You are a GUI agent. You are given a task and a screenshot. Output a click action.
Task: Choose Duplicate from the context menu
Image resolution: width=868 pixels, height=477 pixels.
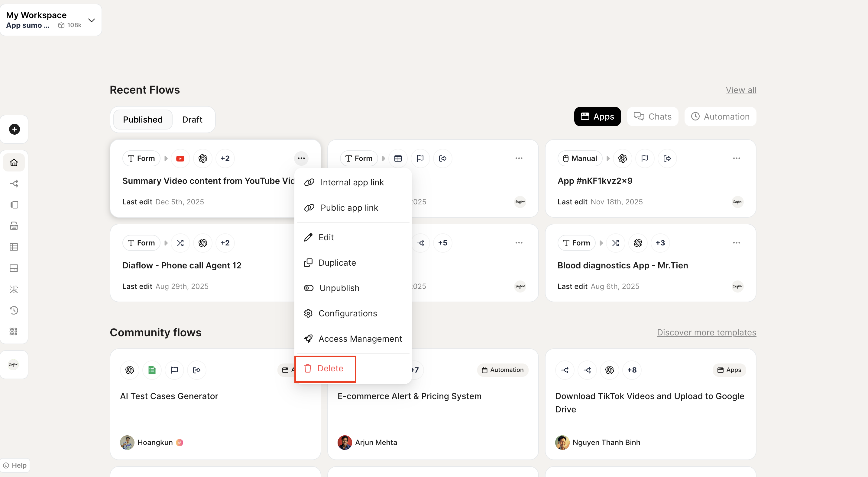pyautogui.click(x=337, y=263)
